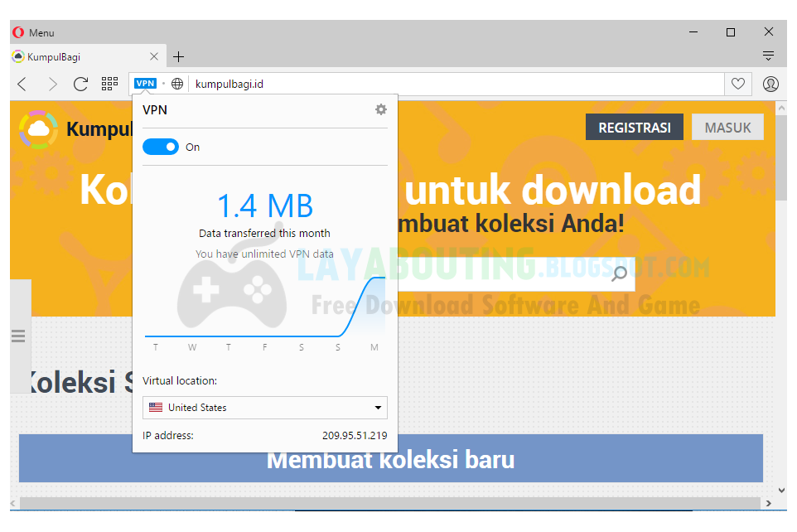Click the globe site info icon

pos(177,84)
